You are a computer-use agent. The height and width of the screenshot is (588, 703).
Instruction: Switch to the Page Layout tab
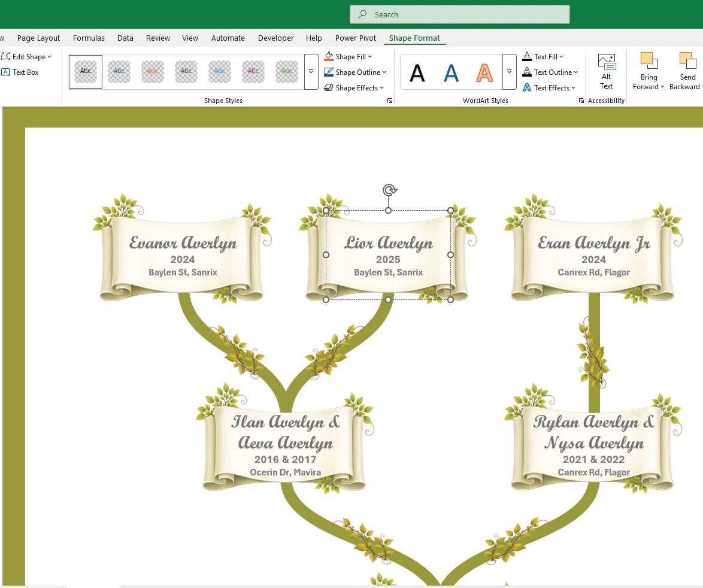[x=38, y=38]
